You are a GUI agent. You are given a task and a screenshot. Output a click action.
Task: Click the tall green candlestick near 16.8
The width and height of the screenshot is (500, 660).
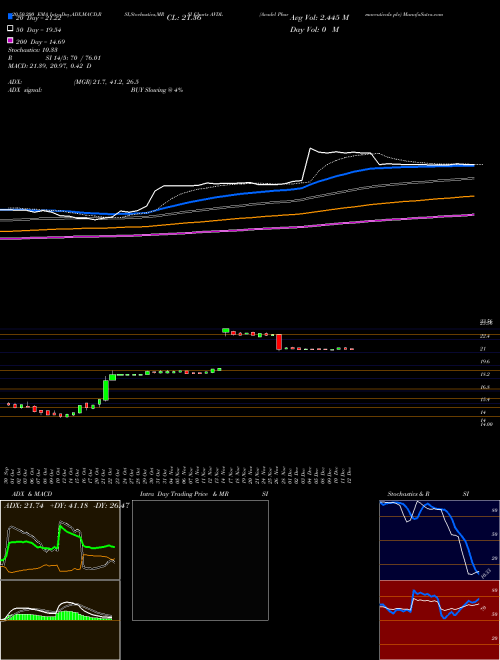pos(106,390)
